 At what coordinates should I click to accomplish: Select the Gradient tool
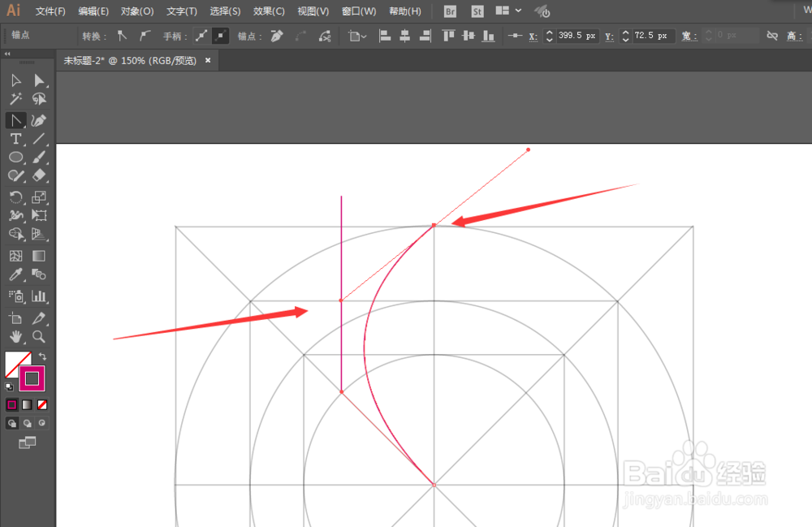tap(39, 256)
